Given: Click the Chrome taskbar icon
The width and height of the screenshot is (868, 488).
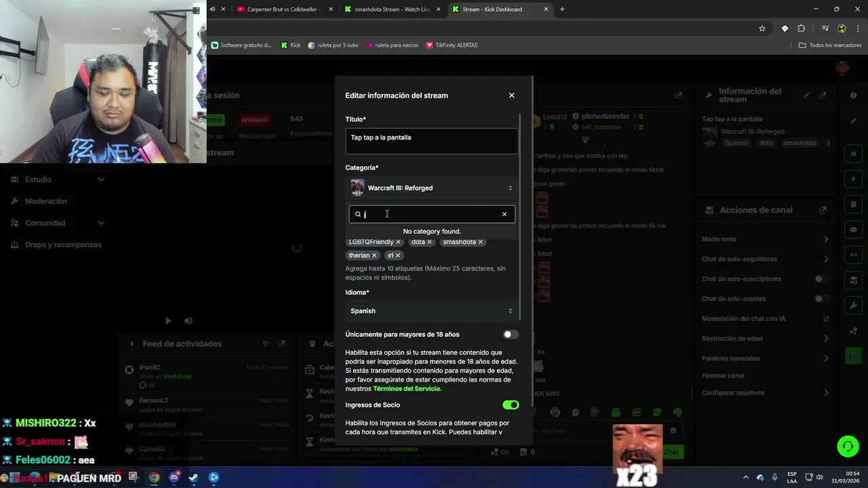Looking at the screenshot, I should click(x=154, y=477).
